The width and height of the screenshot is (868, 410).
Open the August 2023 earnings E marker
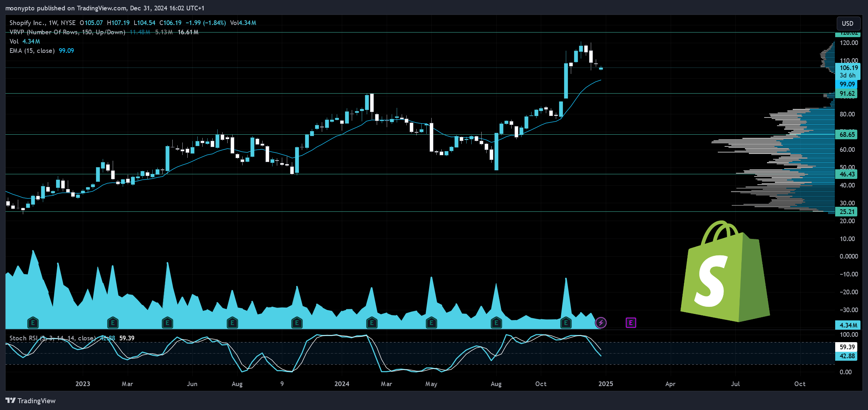(x=232, y=323)
